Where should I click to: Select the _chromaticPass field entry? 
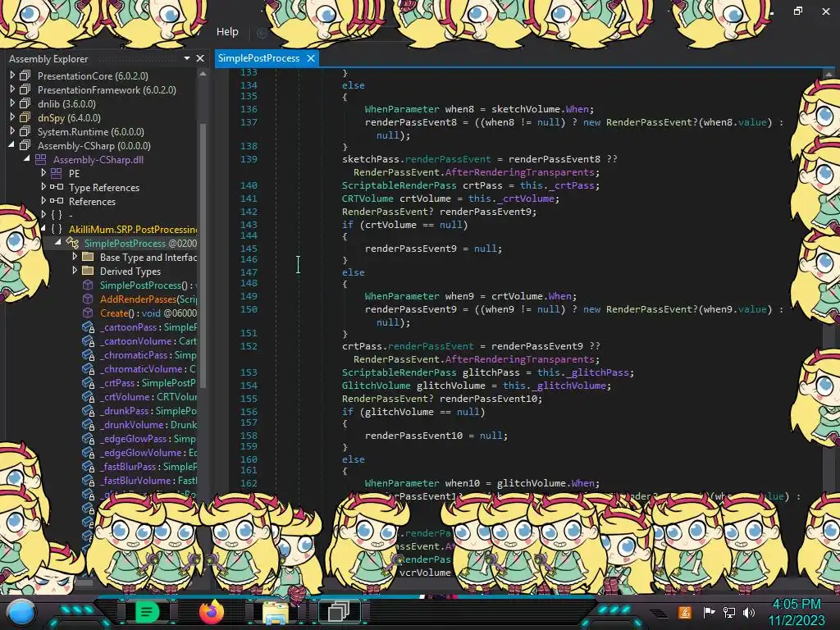[148, 354]
